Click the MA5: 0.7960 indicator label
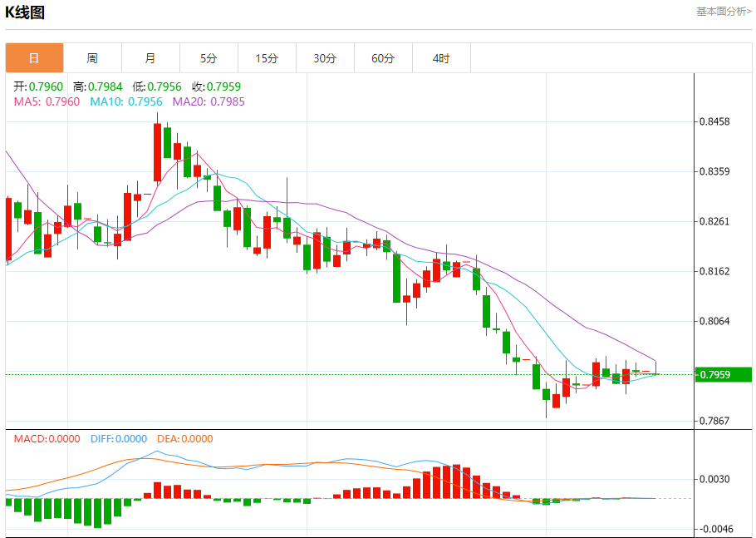This screenshot has height=538, width=756. pos(47,101)
